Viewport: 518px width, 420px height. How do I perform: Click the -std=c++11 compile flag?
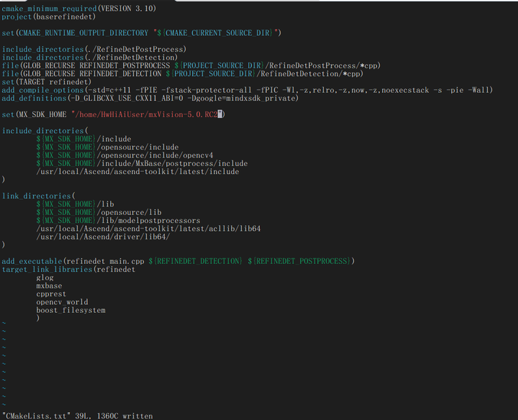point(109,90)
